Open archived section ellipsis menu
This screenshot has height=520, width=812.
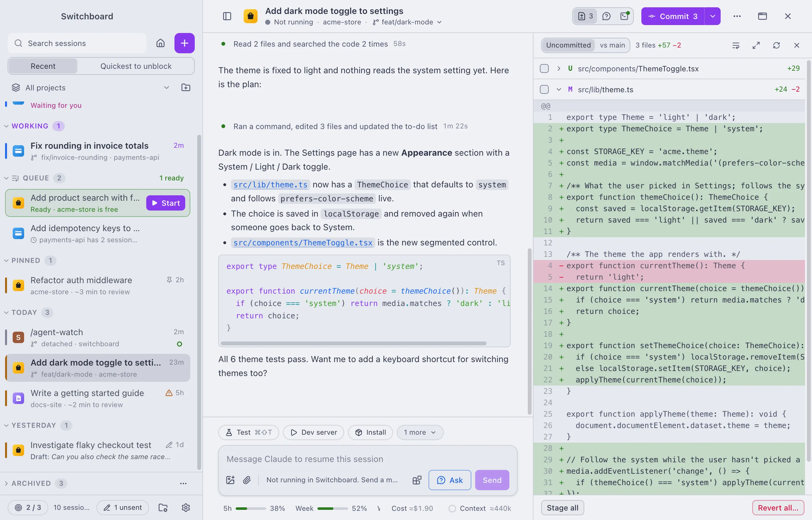(183, 483)
